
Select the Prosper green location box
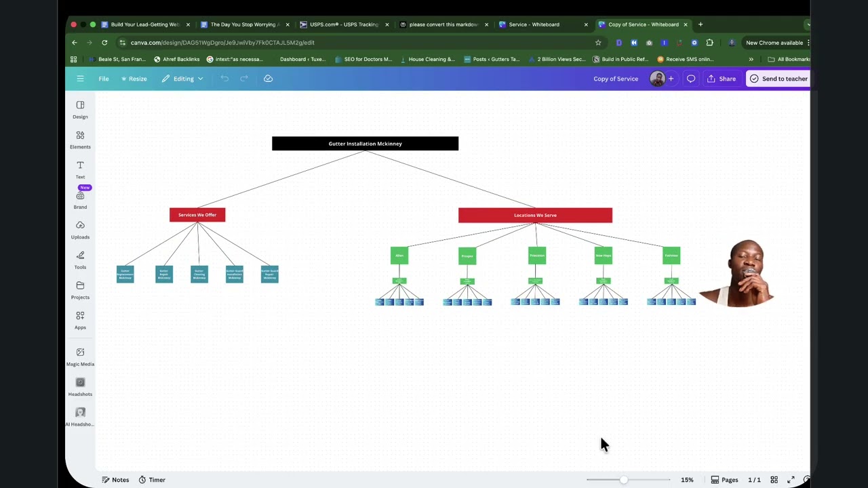(x=467, y=256)
